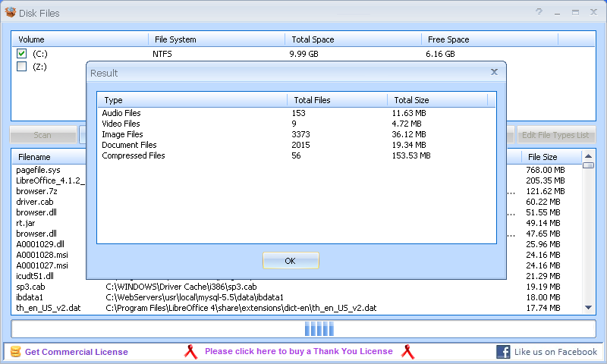
Task: Click the gold coins commercial license icon
Action: click(x=15, y=352)
